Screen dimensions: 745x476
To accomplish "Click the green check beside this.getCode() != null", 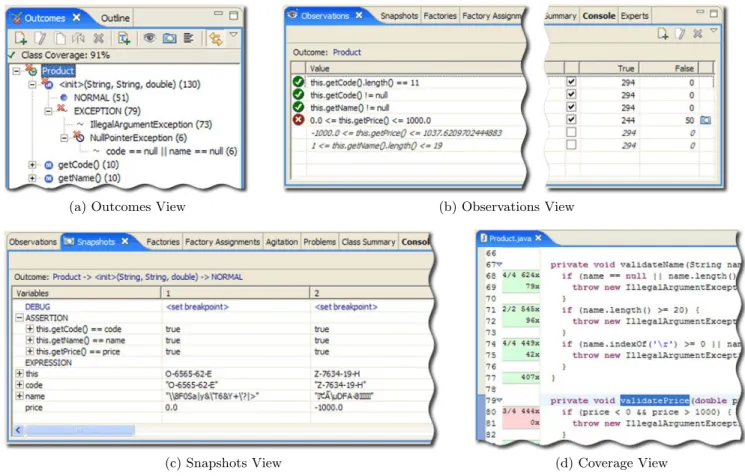I will tap(298, 95).
